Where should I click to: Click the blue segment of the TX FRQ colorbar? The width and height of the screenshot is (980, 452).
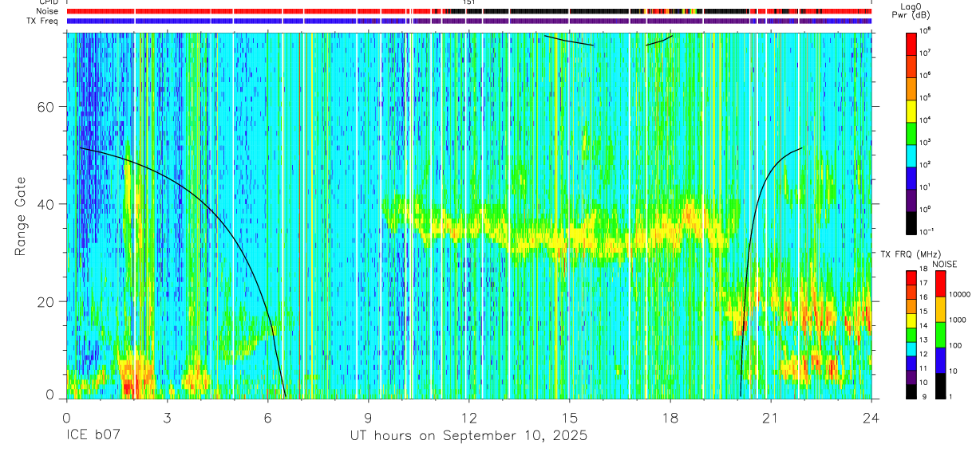[x=911, y=364]
